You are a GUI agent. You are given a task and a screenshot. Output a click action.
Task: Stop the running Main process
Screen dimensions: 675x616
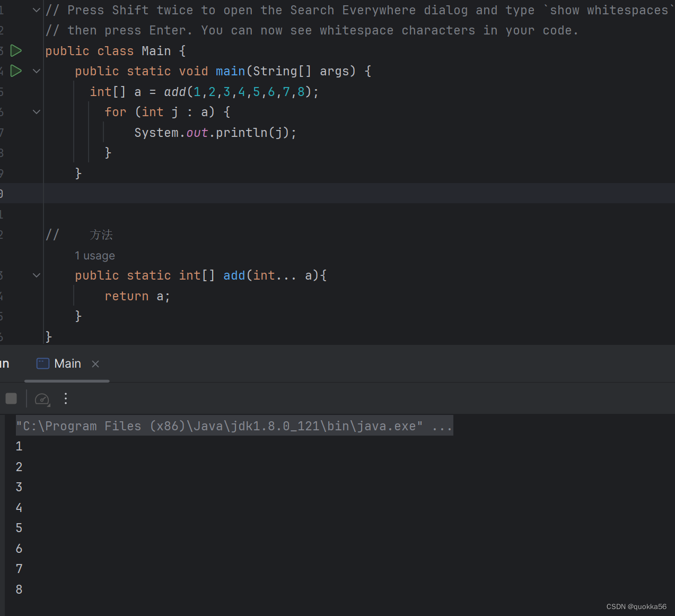click(11, 398)
